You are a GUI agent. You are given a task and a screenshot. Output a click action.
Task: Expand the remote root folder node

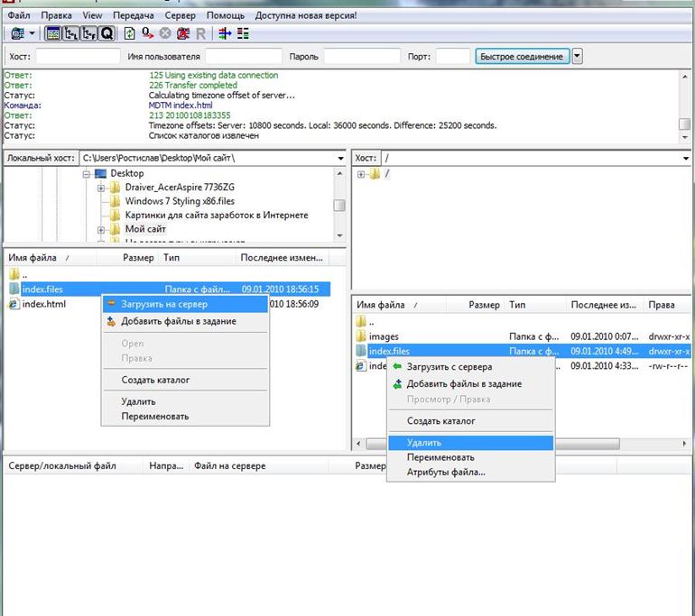[361, 174]
